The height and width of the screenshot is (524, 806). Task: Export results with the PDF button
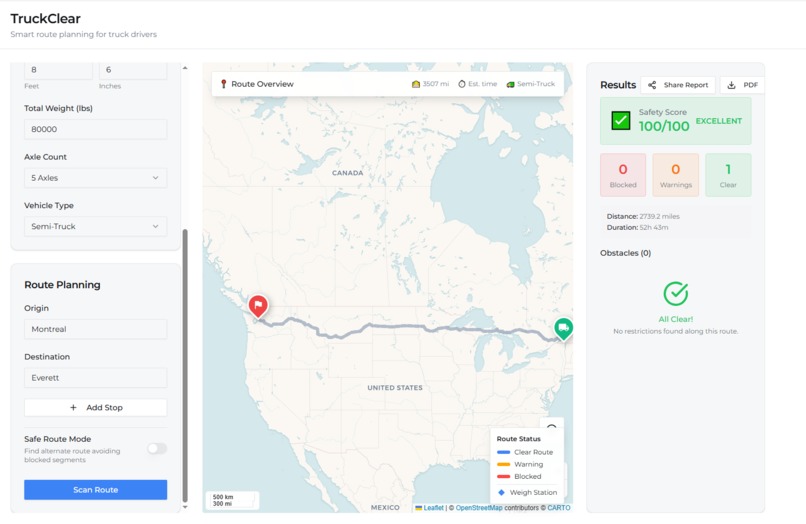point(742,85)
